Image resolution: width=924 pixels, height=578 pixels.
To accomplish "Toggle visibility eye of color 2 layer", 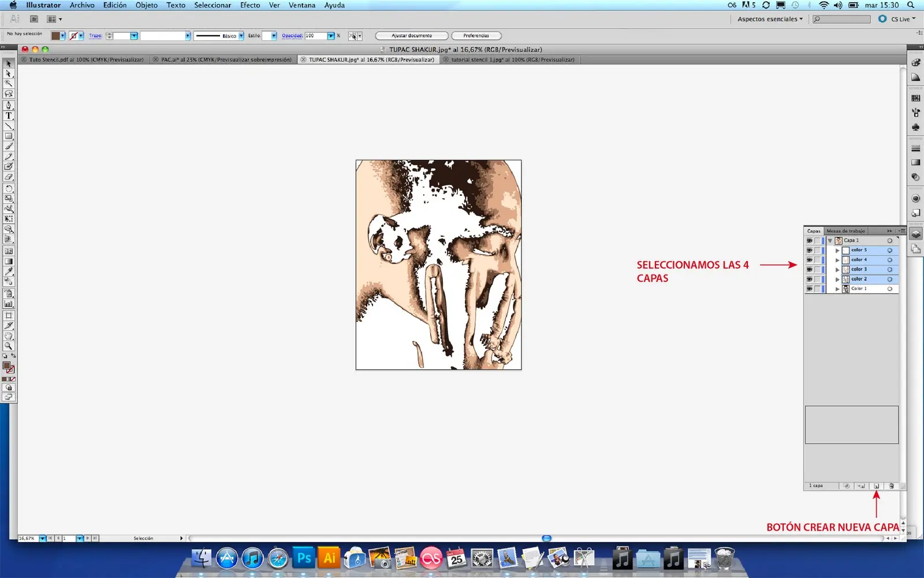I will (x=809, y=279).
